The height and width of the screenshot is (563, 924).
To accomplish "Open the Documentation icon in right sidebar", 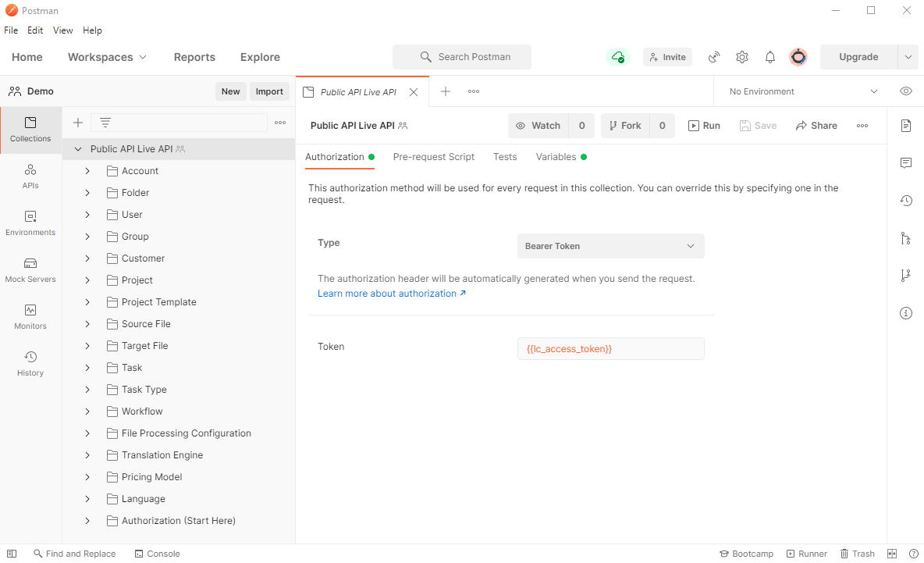I will tap(906, 126).
